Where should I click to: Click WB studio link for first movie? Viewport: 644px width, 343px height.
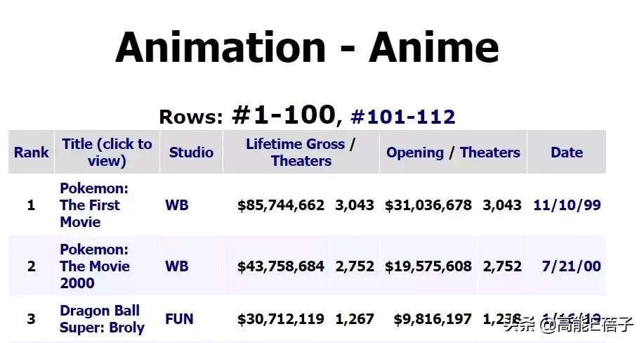click(x=177, y=205)
